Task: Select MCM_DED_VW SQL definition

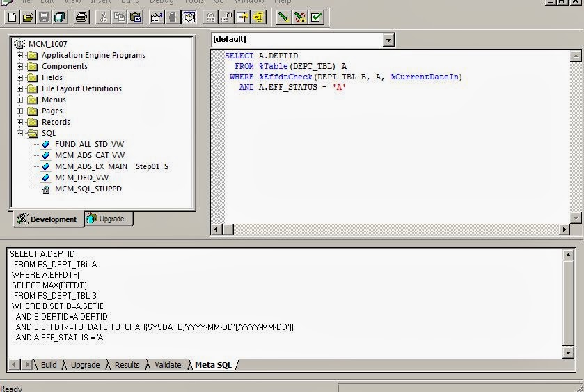Action: pyautogui.click(x=82, y=178)
